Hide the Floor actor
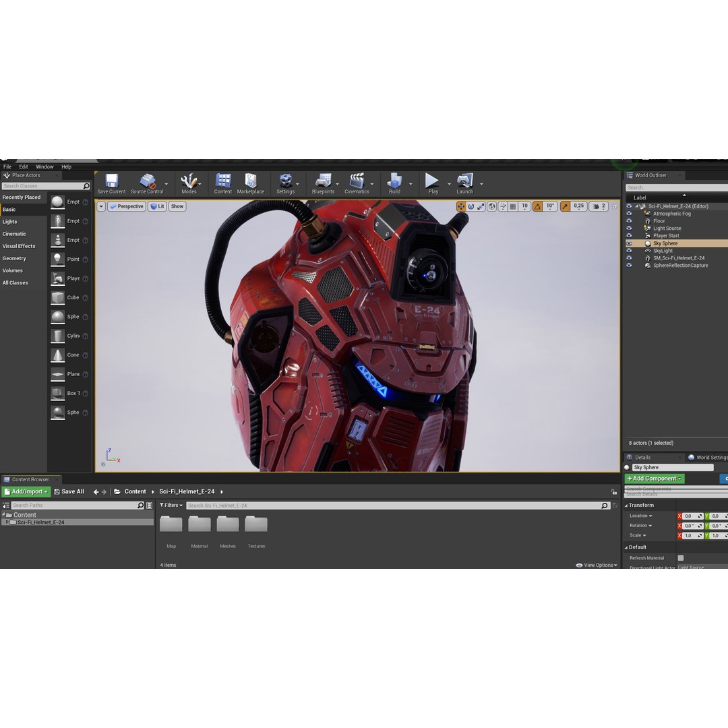728x728 pixels. tap(629, 221)
